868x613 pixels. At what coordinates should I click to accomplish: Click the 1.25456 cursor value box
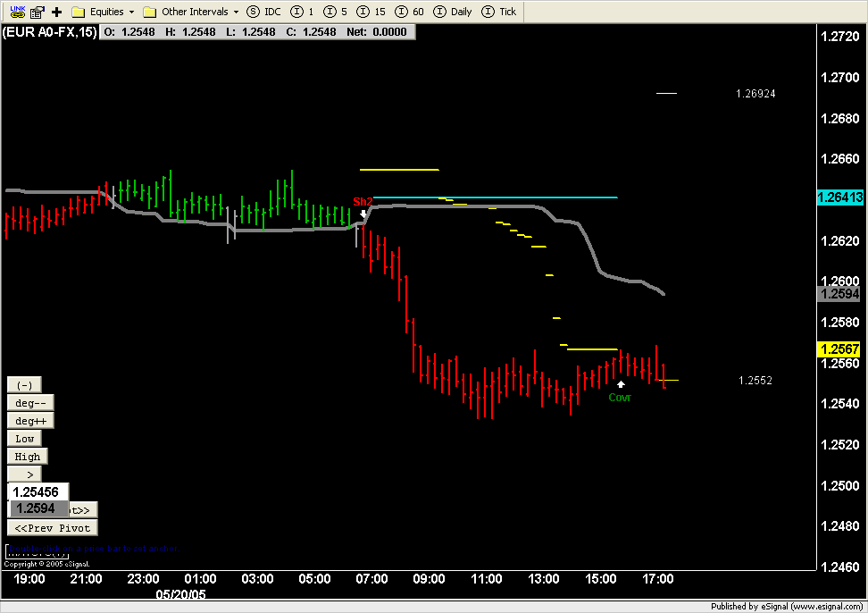click(38, 491)
